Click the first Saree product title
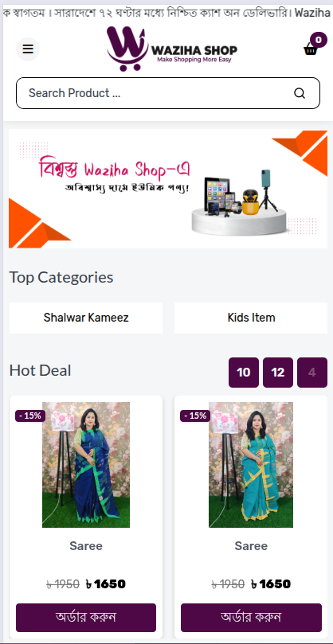 [x=86, y=546]
